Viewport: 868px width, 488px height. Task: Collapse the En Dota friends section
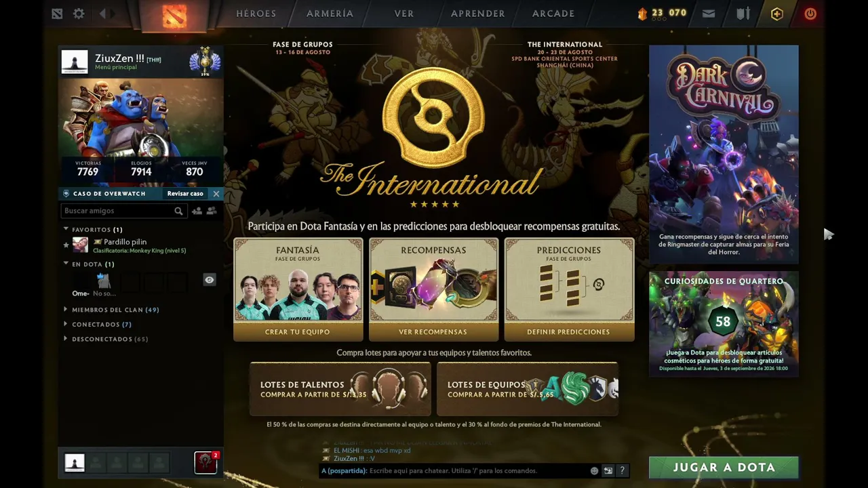tap(66, 264)
